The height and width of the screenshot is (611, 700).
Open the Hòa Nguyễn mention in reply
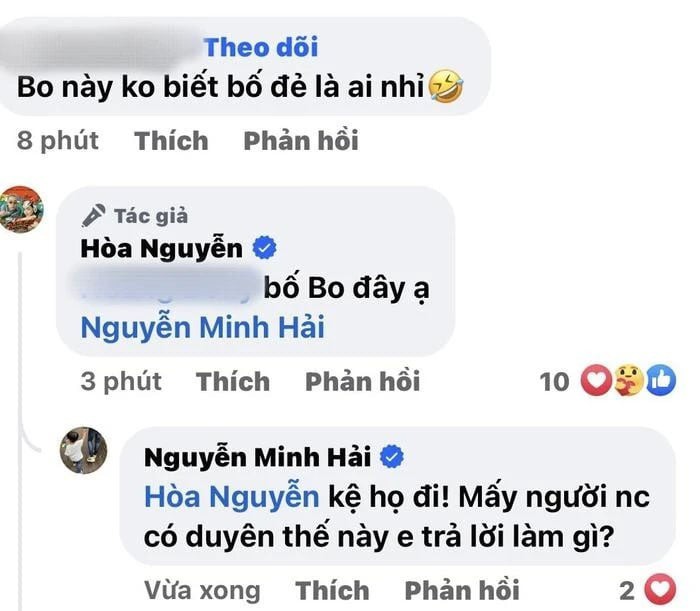pos(232,497)
